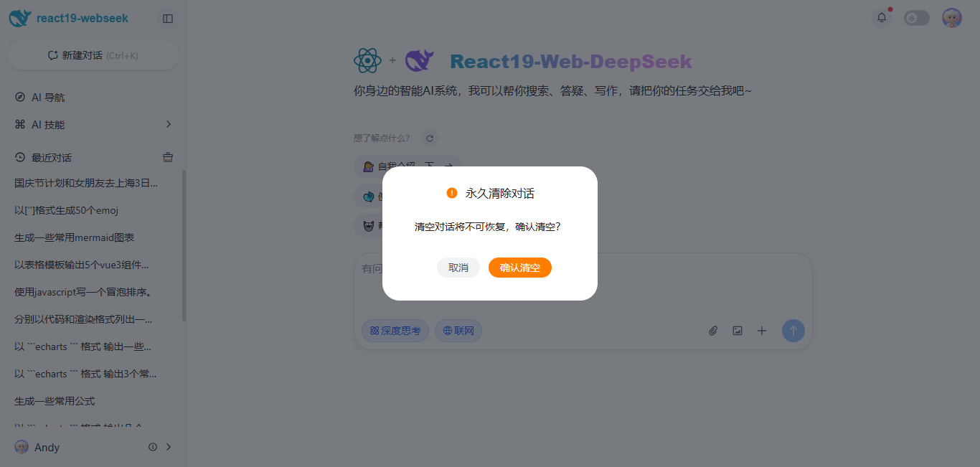Expand the chevron beside Andy
Image resolution: width=980 pixels, height=467 pixels.
[x=169, y=447]
